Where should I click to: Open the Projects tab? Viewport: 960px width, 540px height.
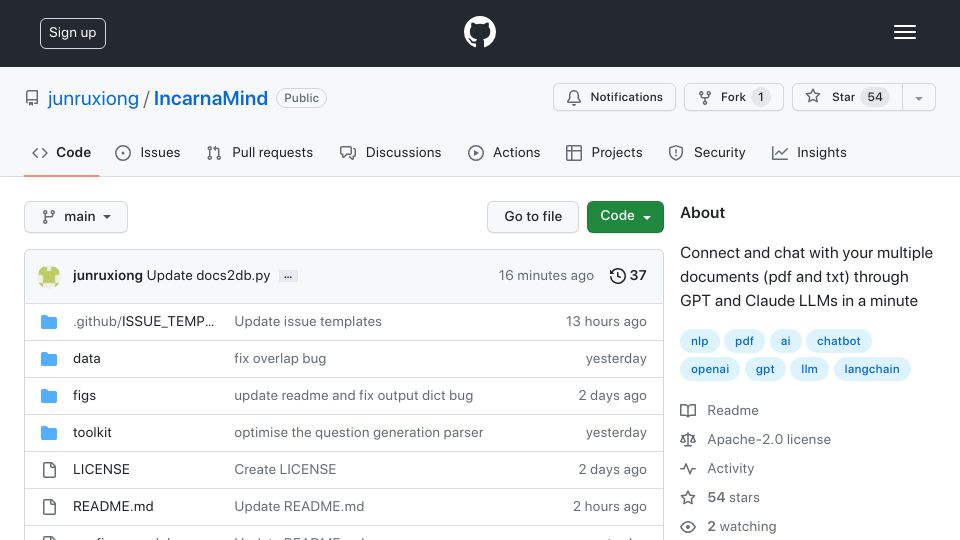(604, 152)
